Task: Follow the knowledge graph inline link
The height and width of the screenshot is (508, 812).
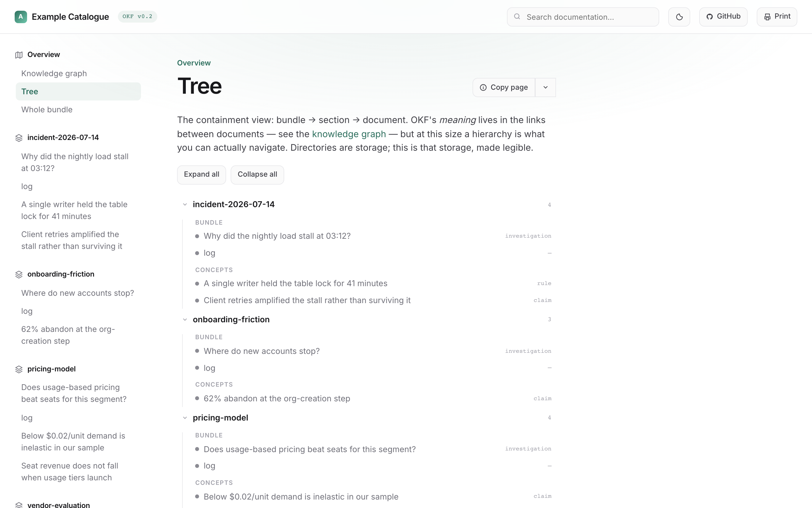Action: tap(349, 134)
